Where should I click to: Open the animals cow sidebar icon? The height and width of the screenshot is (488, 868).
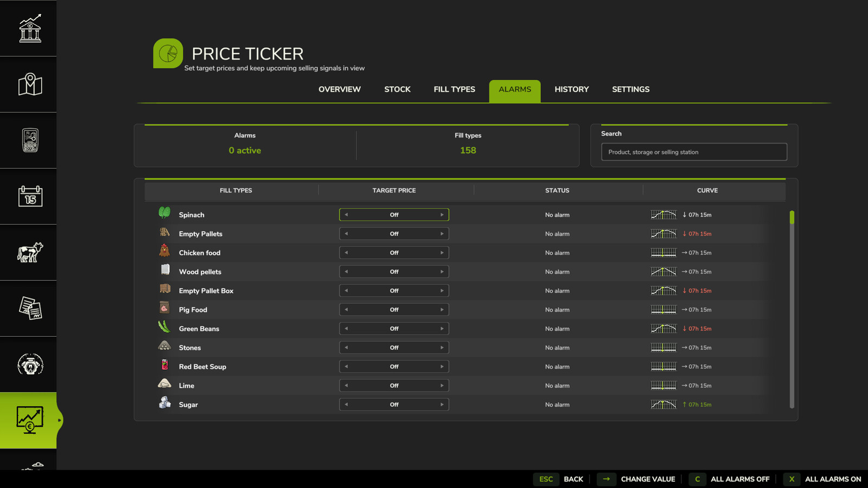[x=30, y=252]
